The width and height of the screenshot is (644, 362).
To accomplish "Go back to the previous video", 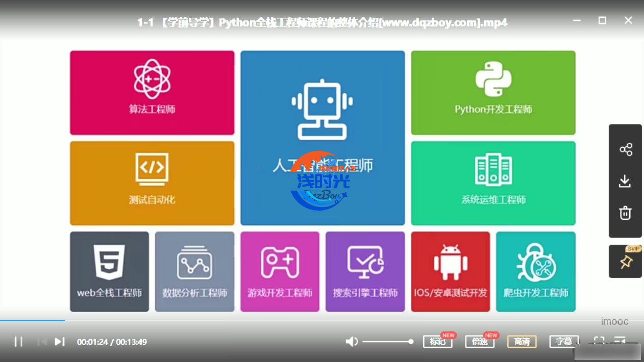I will 42,342.
